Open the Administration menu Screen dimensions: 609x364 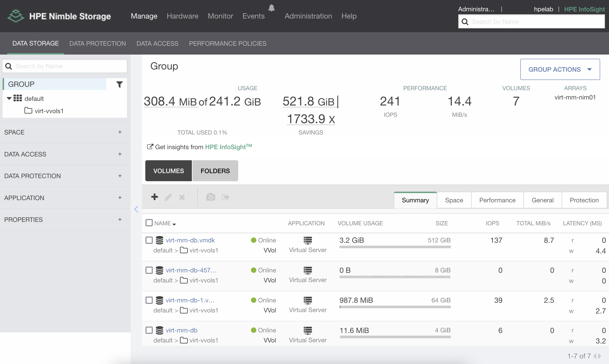pos(308,16)
